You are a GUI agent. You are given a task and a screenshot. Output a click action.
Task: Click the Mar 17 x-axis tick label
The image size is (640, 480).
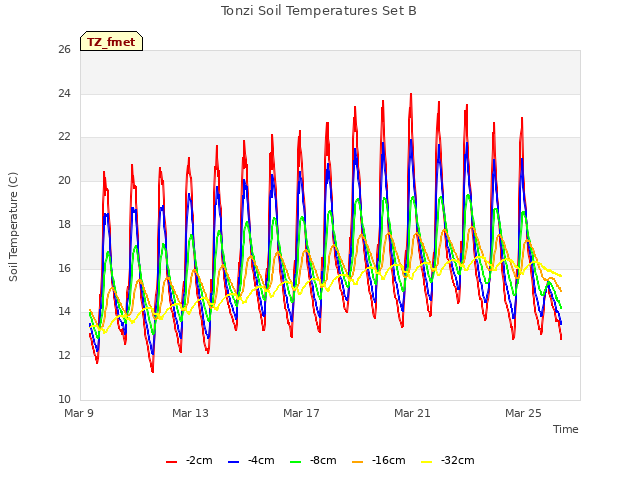[301, 413]
